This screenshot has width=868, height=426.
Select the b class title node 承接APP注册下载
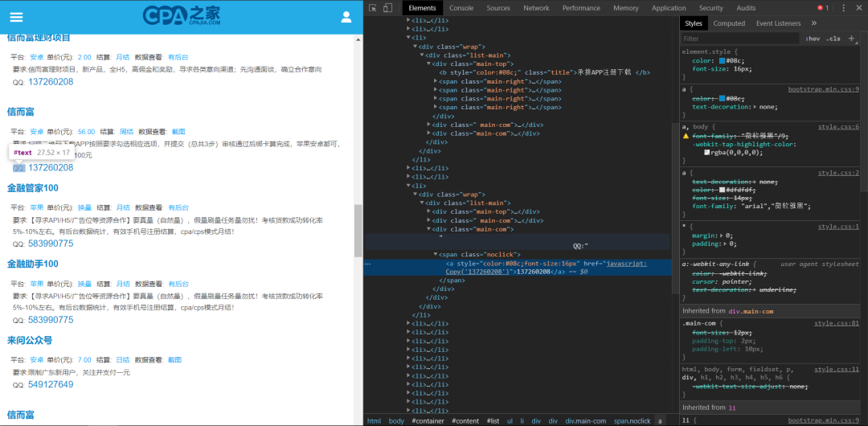click(545, 72)
